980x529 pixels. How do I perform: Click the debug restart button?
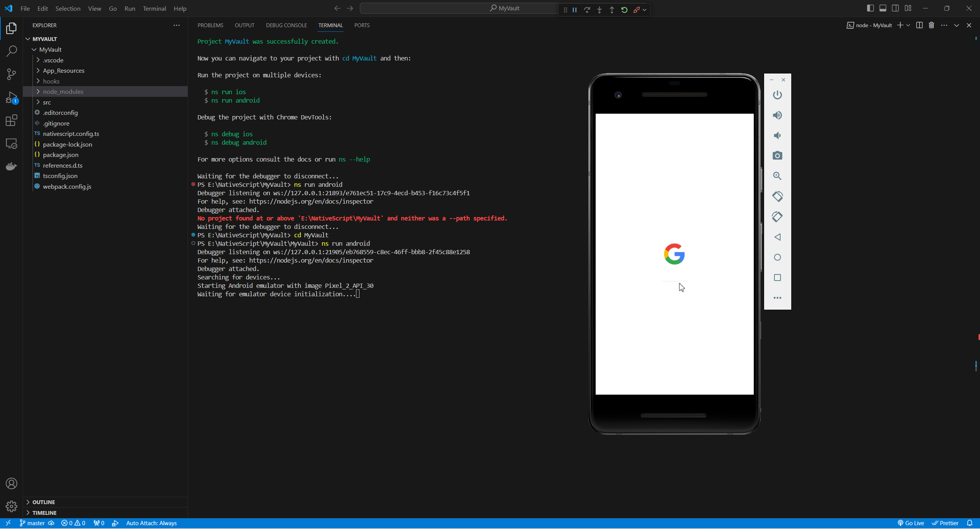click(x=624, y=10)
